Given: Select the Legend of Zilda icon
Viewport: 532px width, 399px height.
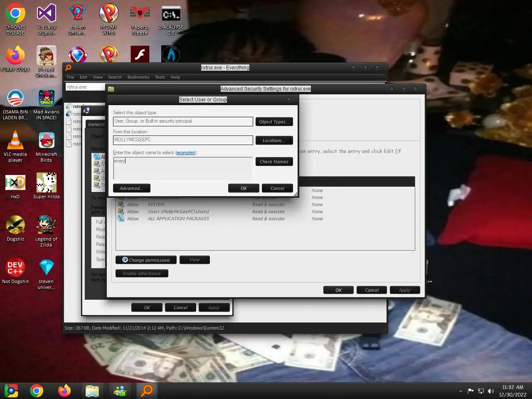Looking at the screenshot, I should [x=47, y=232].
